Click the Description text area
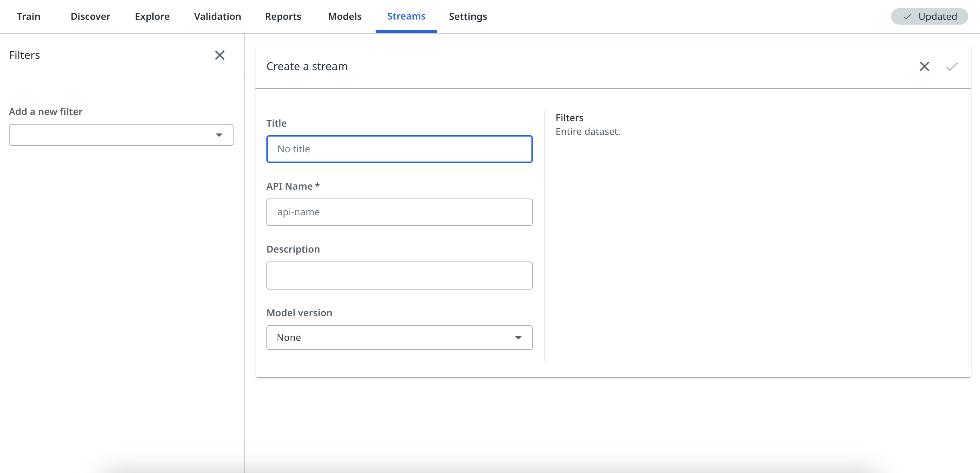The image size is (980, 473). 399,275
